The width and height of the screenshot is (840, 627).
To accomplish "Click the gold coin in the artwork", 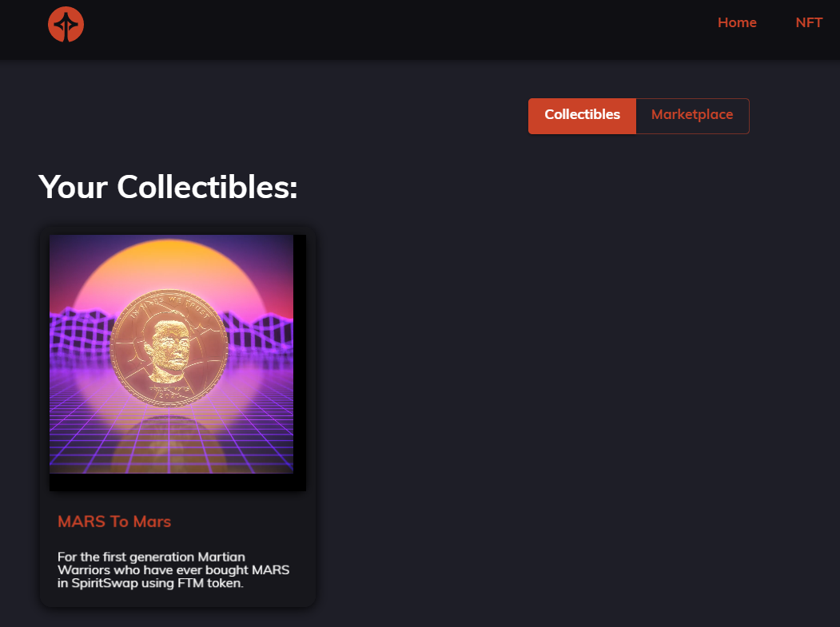I will tap(169, 348).
